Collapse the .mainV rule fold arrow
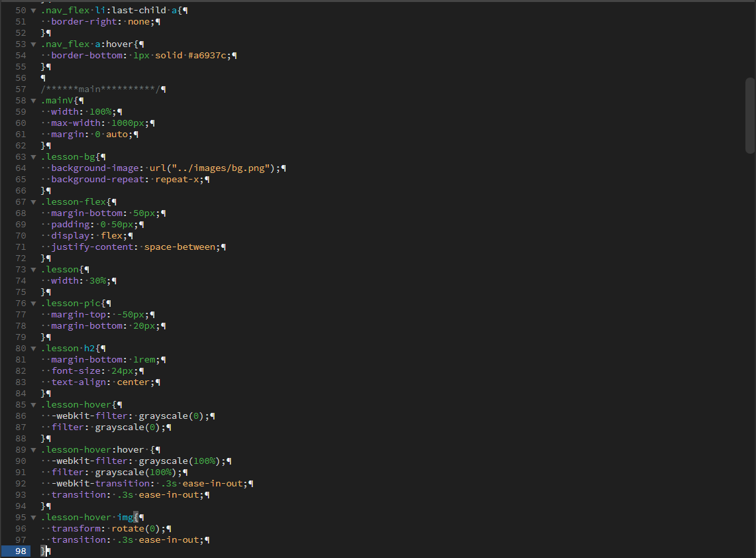Screen dimensions: 756x558 tap(33, 101)
